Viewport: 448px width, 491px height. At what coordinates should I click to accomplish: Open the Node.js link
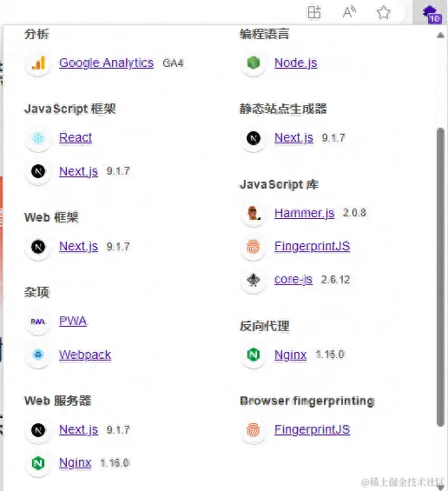click(x=296, y=63)
